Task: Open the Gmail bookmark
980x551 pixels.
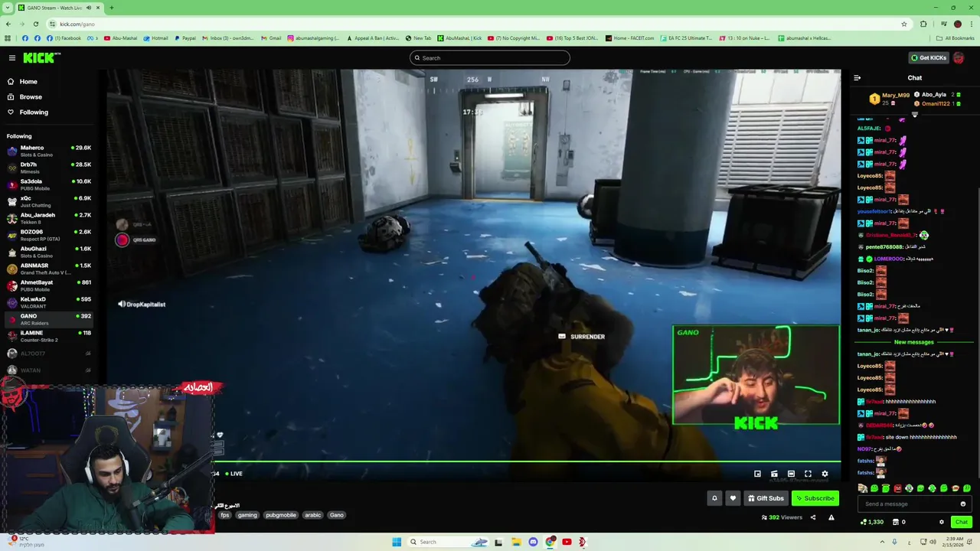Action: pyautogui.click(x=271, y=38)
